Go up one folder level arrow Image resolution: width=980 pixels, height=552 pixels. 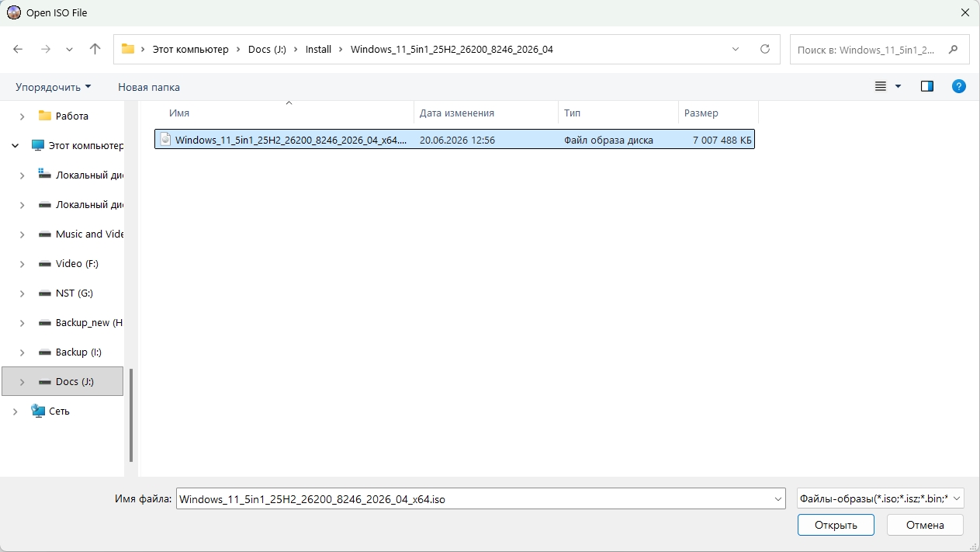[x=95, y=49]
